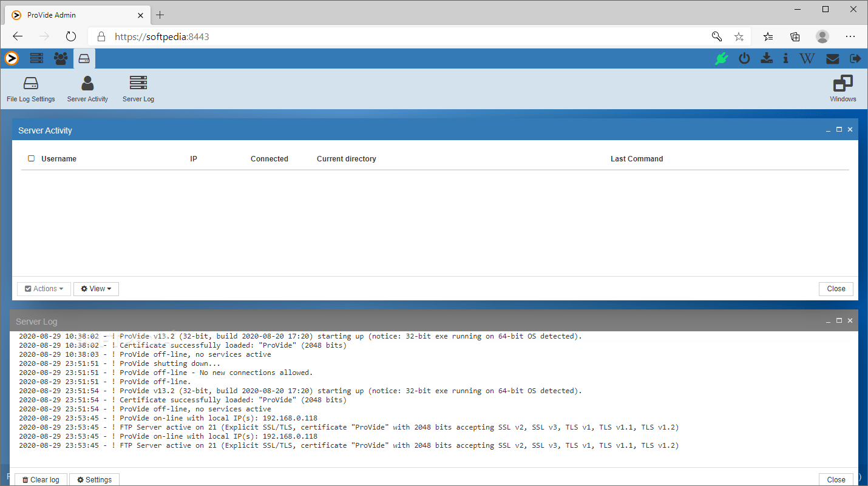Click the saved passwords key icon
The height and width of the screenshot is (486, 868).
(716, 36)
